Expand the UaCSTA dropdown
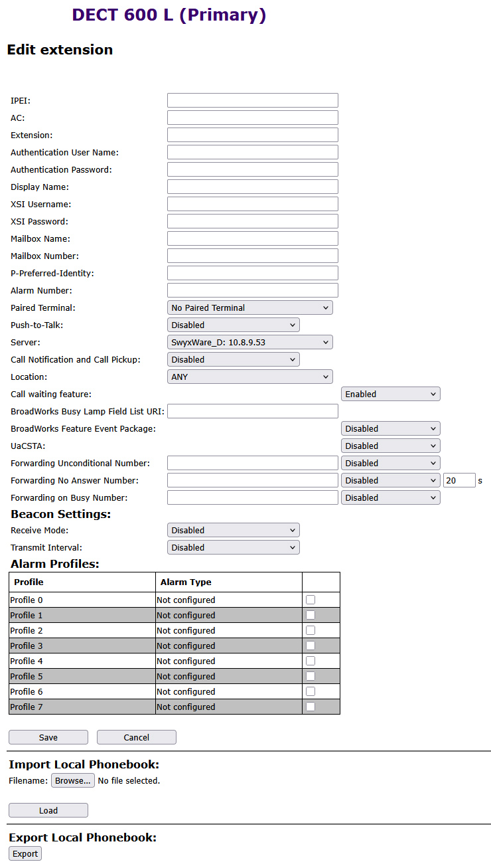 (391, 446)
